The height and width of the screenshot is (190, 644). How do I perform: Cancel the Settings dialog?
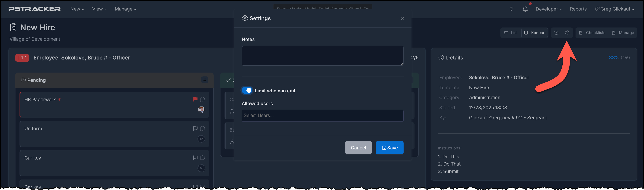(358, 147)
